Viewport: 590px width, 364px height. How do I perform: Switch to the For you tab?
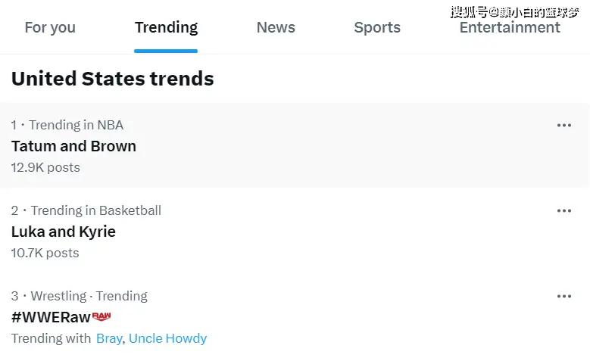(50, 27)
